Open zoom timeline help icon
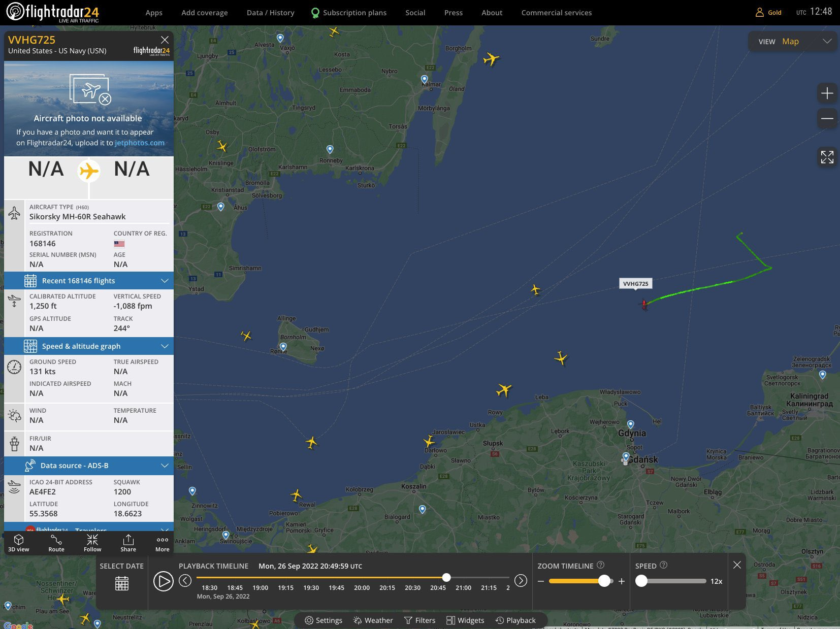The height and width of the screenshot is (629, 840). click(600, 565)
